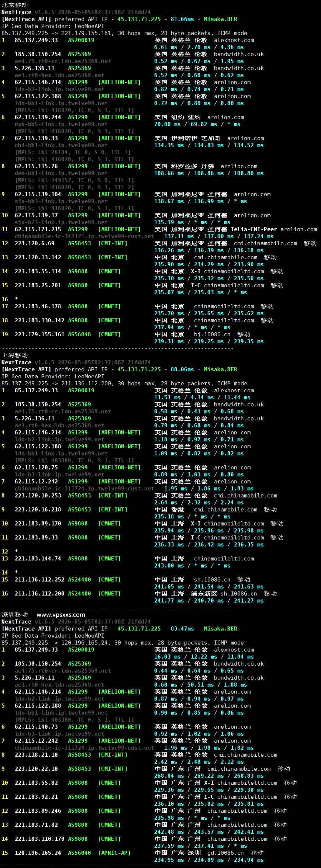Viewport: 321px width, 868px height.
Task: Click the MPLS Lbl 149157 line
Action: click(74, 180)
